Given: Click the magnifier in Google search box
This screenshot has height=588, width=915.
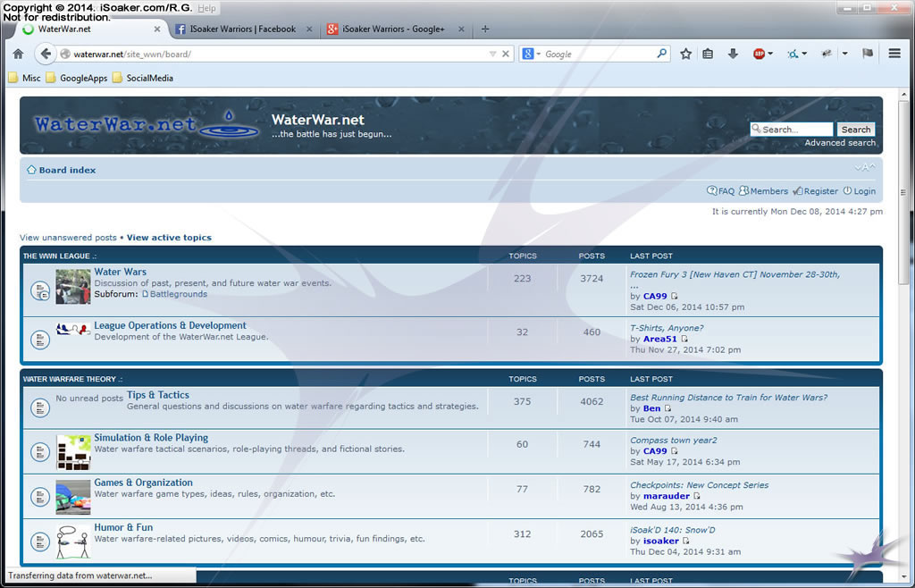Looking at the screenshot, I should click(661, 54).
